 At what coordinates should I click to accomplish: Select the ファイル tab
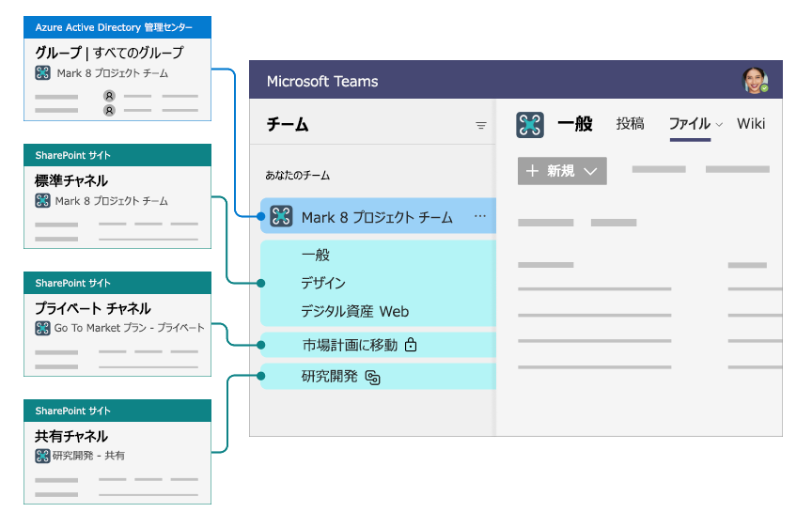click(x=689, y=124)
